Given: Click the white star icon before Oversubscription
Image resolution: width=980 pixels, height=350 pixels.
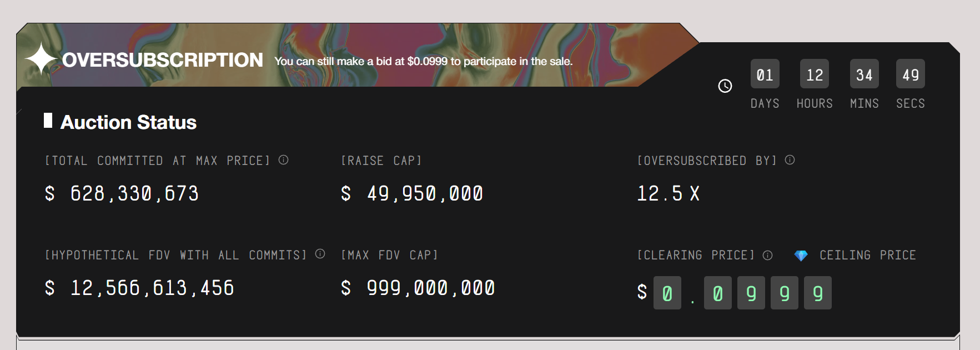Looking at the screenshot, I should 41,58.
